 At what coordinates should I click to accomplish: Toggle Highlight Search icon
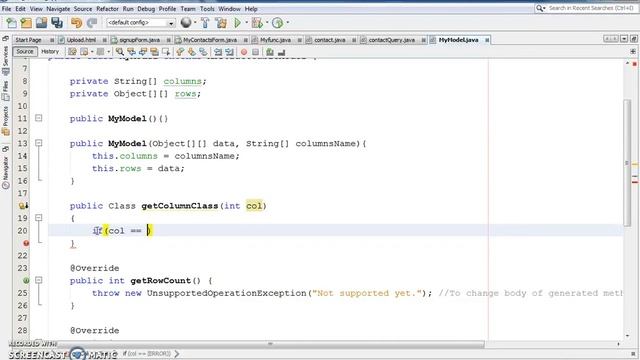154,52
